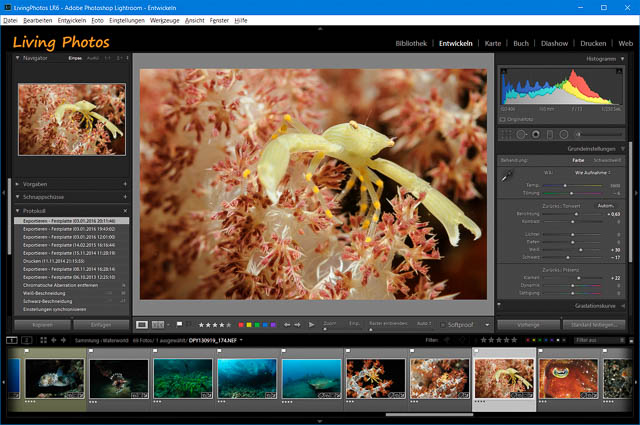Select the red eye correction tool

point(536,134)
